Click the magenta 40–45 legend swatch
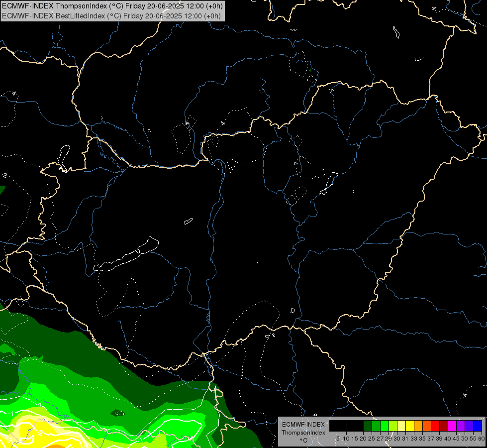The height and width of the screenshot is (448, 487). coord(452,426)
